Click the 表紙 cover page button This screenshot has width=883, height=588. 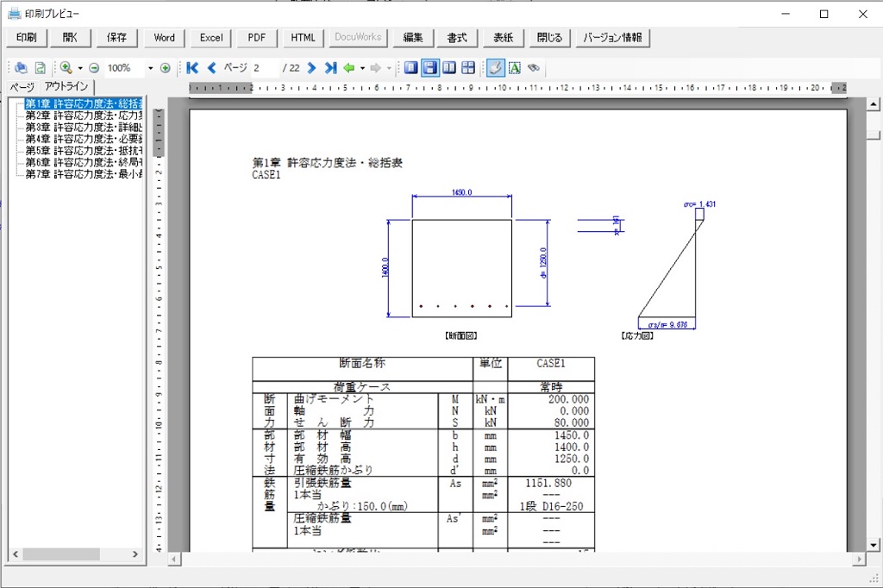click(504, 38)
